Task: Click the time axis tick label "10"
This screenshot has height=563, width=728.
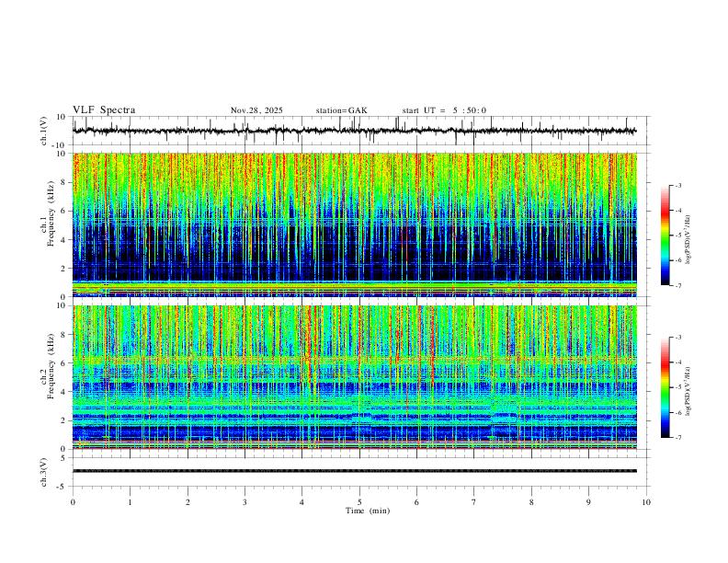Action: tap(646, 502)
